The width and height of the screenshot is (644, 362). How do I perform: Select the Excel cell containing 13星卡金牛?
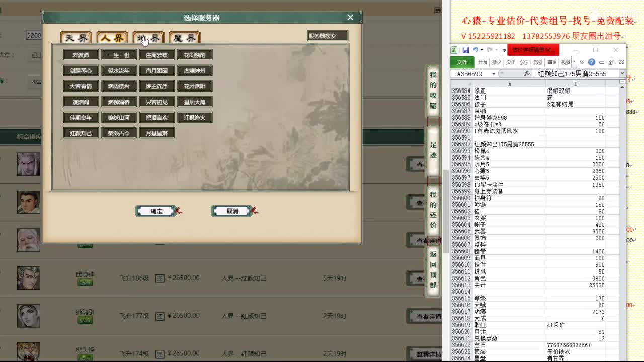[510, 185]
